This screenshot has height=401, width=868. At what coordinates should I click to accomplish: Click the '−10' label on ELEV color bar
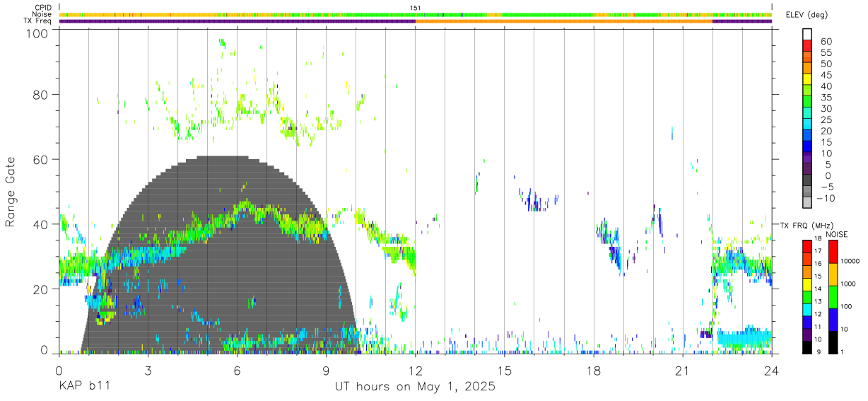pos(826,198)
